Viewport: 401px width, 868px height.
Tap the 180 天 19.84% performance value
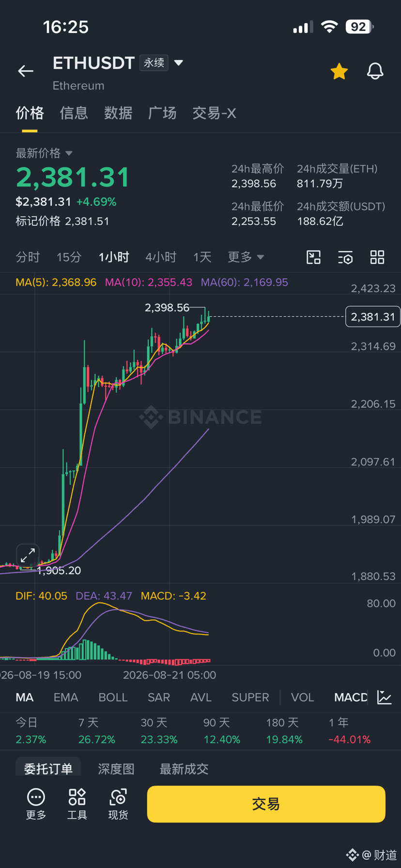[284, 740]
